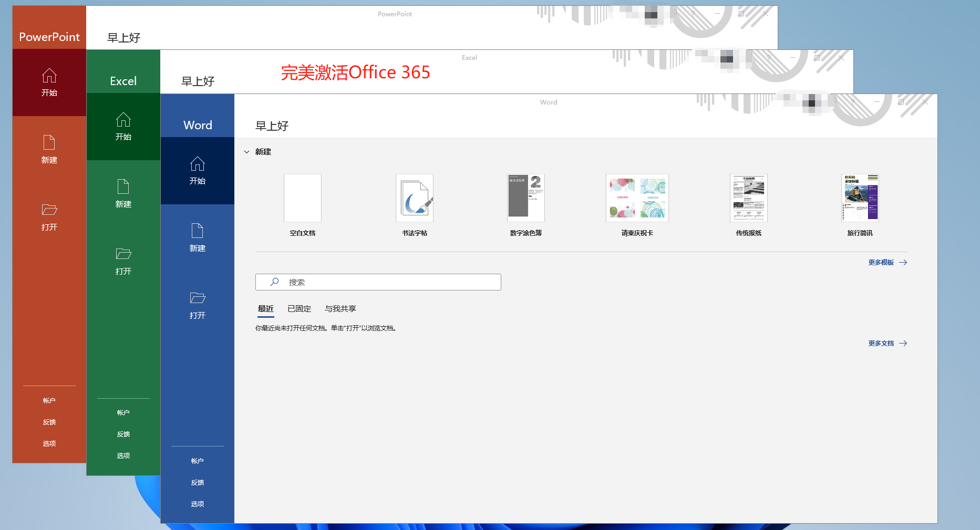Click the 空白文档 label text
This screenshot has height=530, width=980.
click(302, 233)
